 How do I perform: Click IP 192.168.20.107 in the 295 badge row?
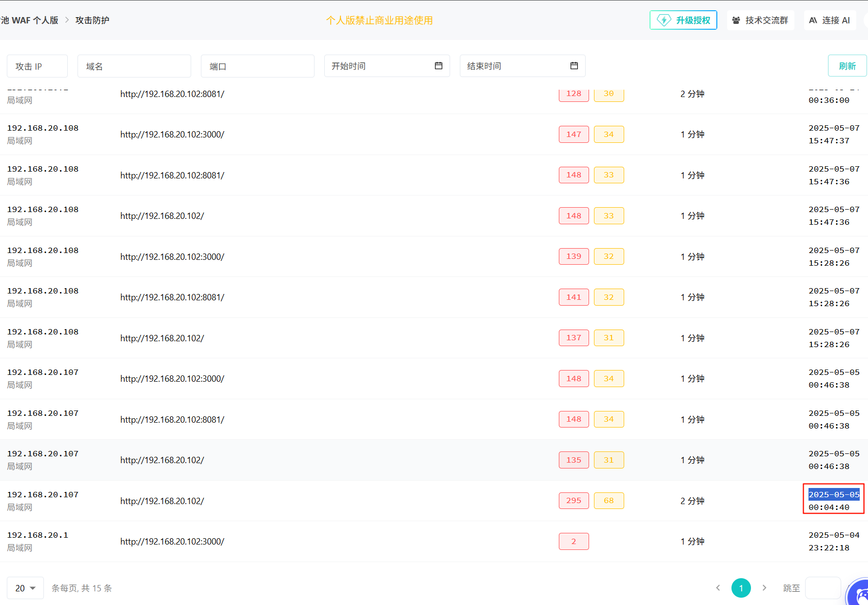click(42, 494)
